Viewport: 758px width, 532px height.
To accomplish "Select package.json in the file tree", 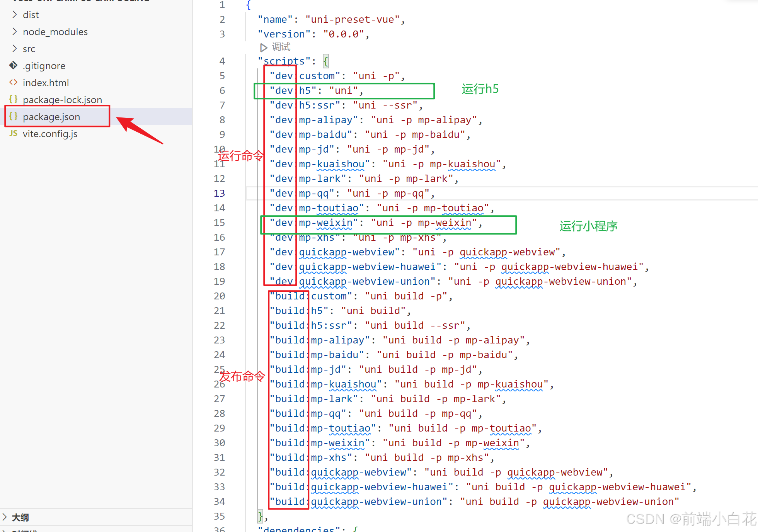I will point(51,117).
